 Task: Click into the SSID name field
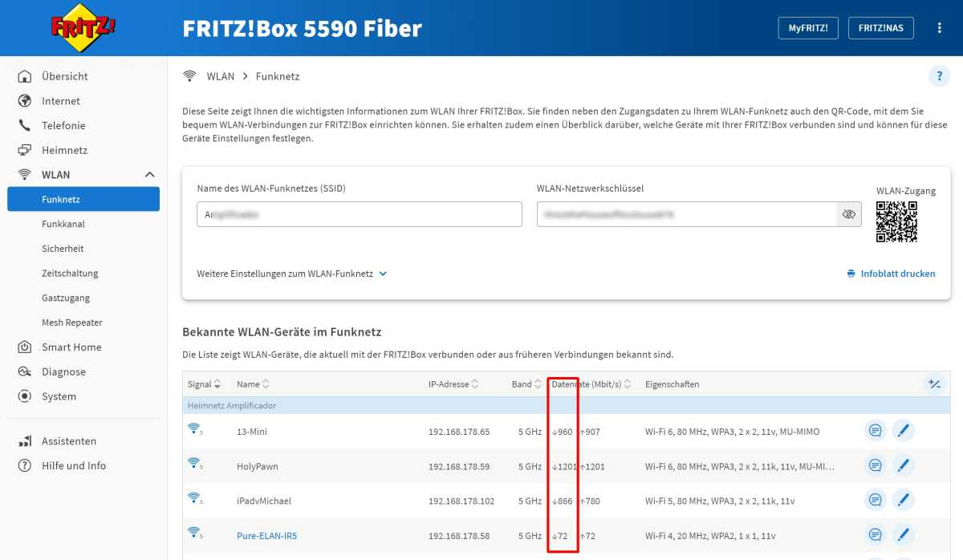[x=360, y=214]
